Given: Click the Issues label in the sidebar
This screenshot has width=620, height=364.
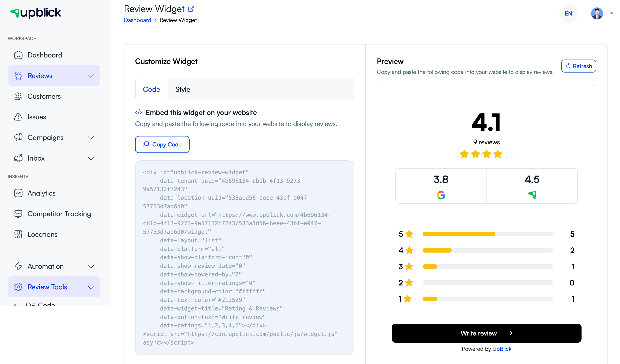Looking at the screenshot, I should (37, 117).
